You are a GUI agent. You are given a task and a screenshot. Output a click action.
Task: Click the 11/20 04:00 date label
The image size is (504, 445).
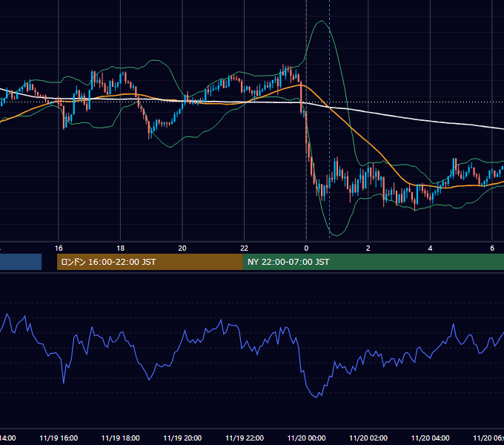click(431, 438)
